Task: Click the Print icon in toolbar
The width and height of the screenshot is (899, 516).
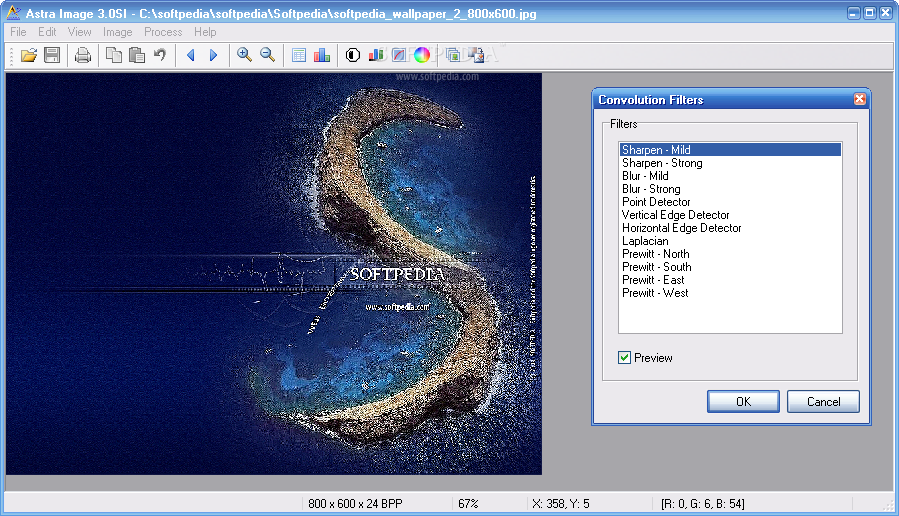Action: tap(83, 55)
